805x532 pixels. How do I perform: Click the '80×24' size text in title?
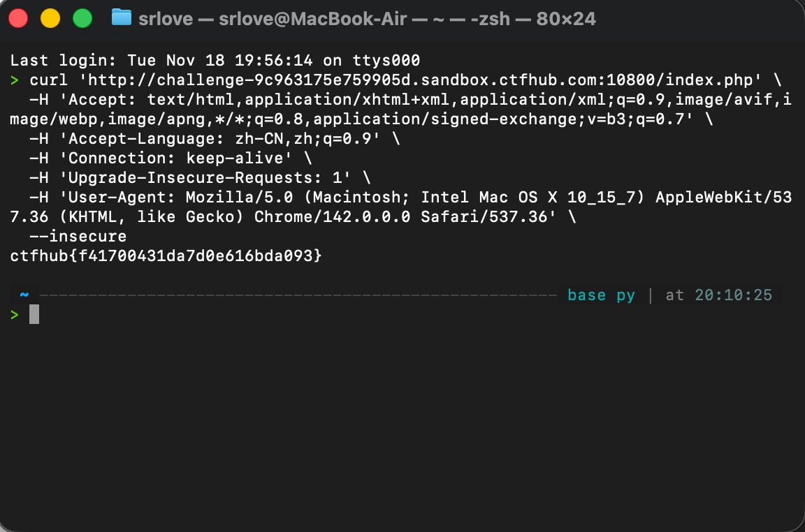pyautogui.click(x=566, y=19)
